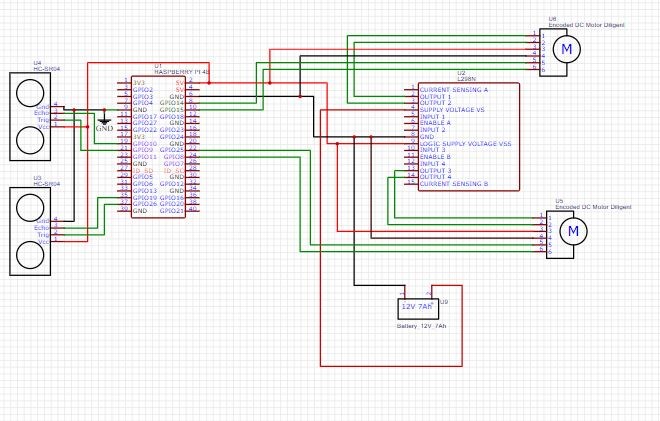Screen dimensions: 660x421
Task: Click the GPIO23 pin label
Action: click(172, 130)
